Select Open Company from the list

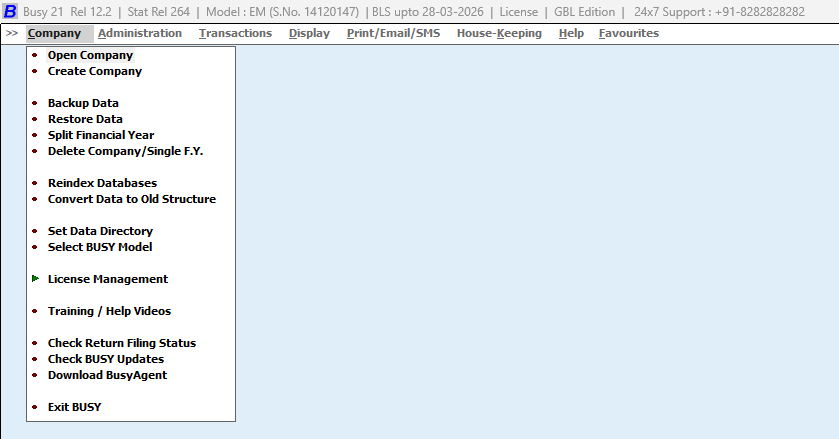[x=90, y=55]
